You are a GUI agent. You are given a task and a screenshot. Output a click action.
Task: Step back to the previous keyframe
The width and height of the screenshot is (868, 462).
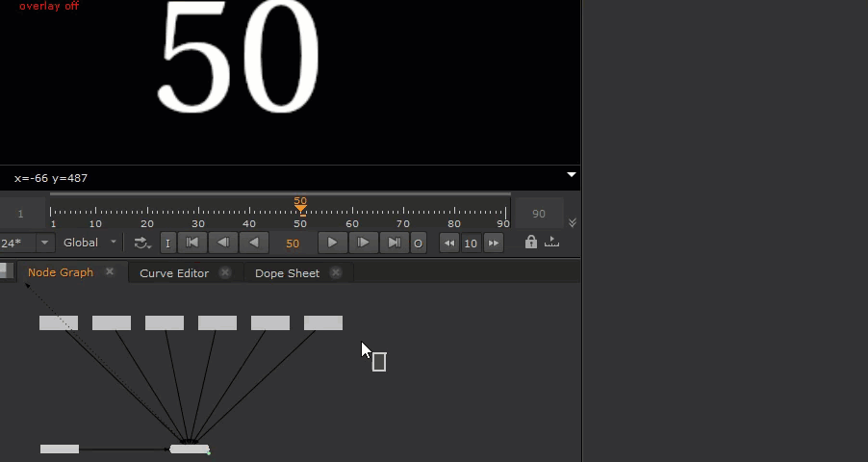point(223,243)
